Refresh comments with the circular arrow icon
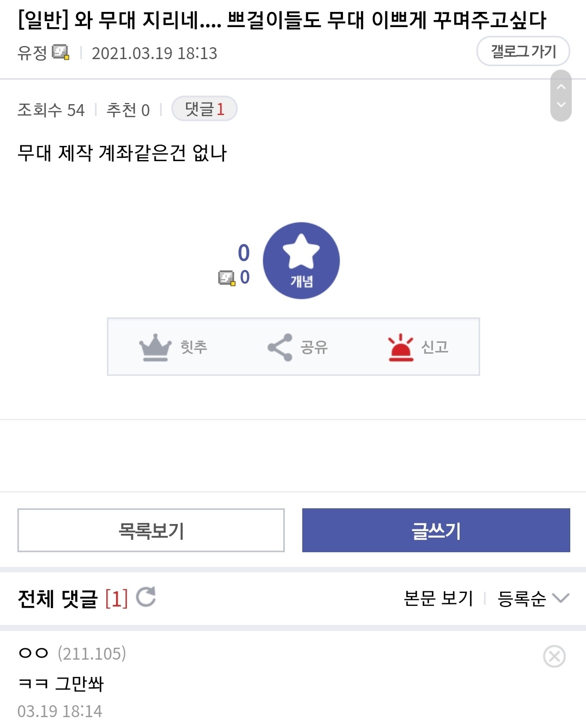 tap(146, 597)
